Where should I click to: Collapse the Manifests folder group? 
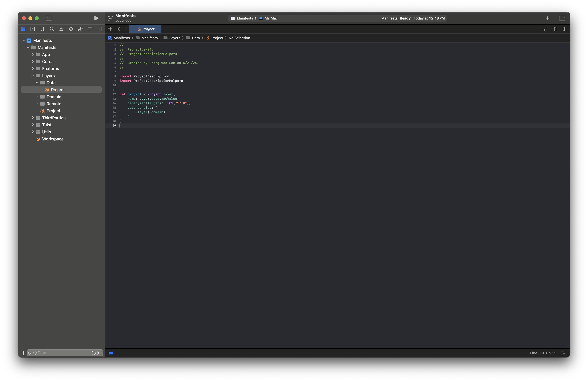click(x=28, y=47)
